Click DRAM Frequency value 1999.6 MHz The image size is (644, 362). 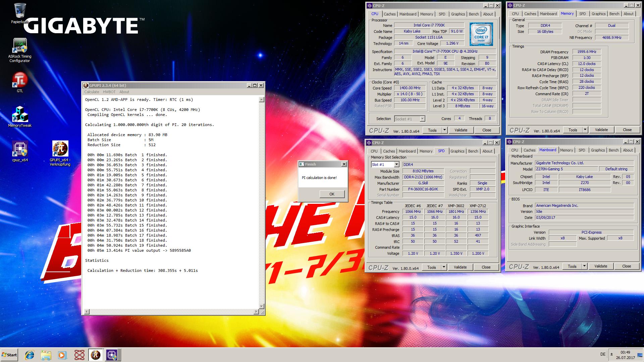click(587, 52)
